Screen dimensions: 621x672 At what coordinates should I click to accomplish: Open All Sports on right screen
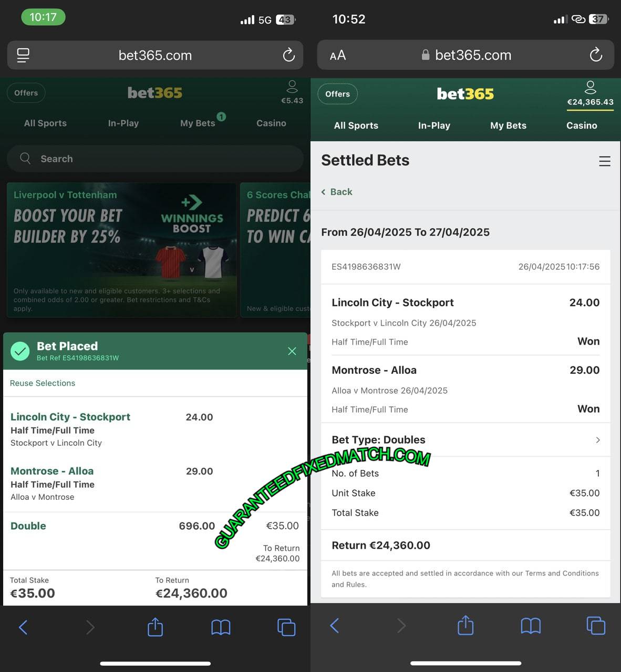pos(356,125)
